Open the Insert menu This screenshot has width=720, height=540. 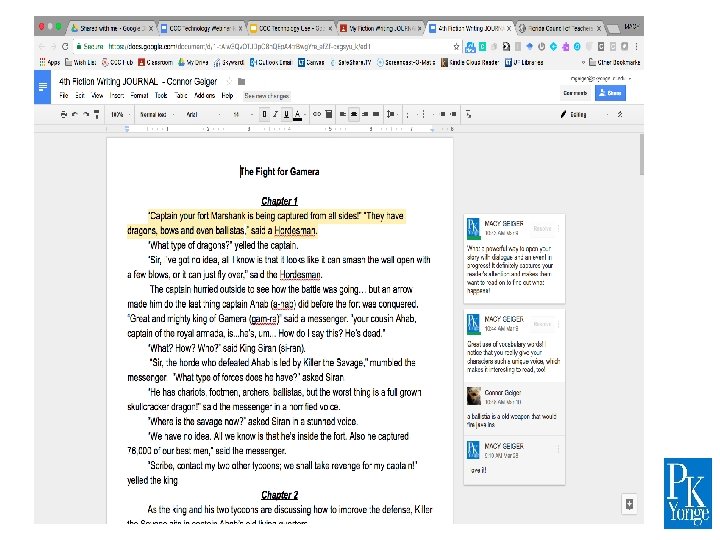[x=117, y=96]
